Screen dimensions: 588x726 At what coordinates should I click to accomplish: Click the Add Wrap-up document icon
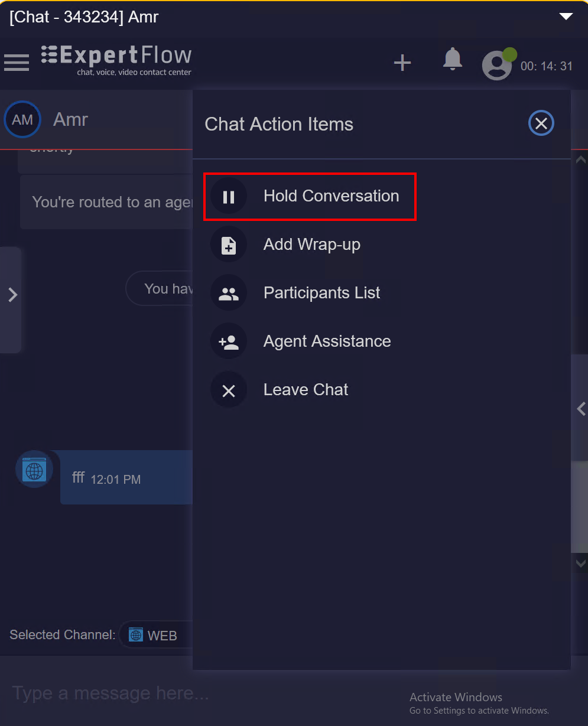(229, 245)
